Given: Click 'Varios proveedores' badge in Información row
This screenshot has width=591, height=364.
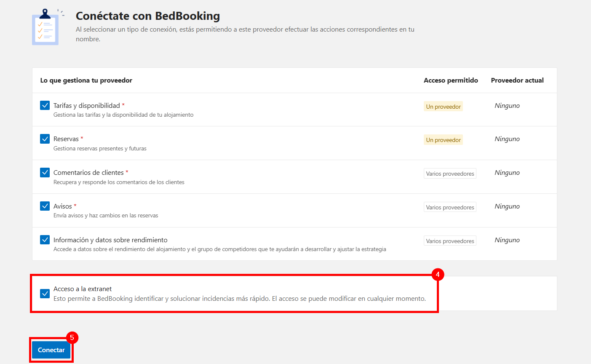Looking at the screenshot, I should (x=450, y=241).
